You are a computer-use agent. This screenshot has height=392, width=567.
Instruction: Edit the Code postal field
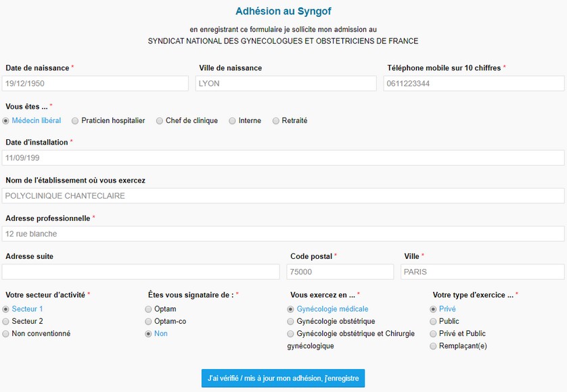[x=340, y=272]
